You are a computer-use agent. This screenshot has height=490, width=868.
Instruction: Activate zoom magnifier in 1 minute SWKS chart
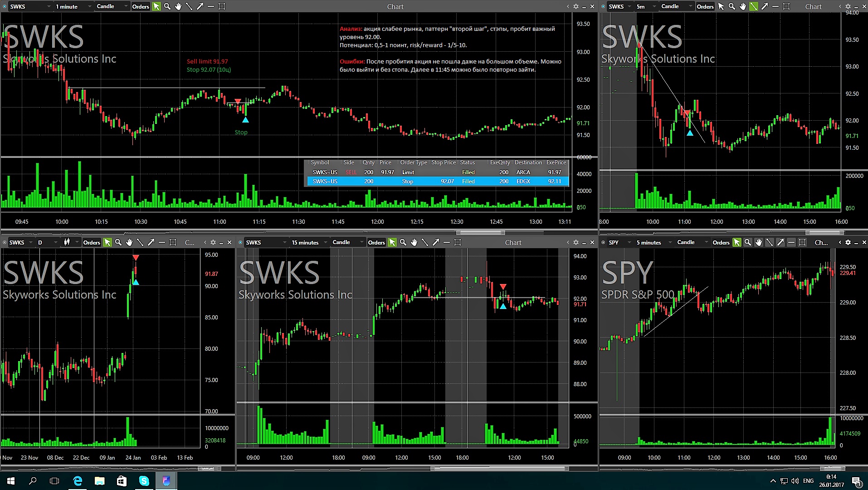167,6
